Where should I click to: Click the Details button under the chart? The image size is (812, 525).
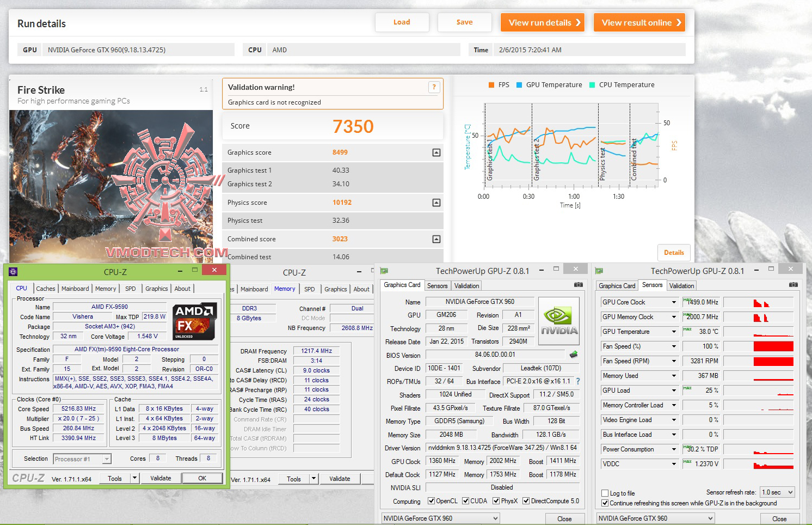coord(674,253)
